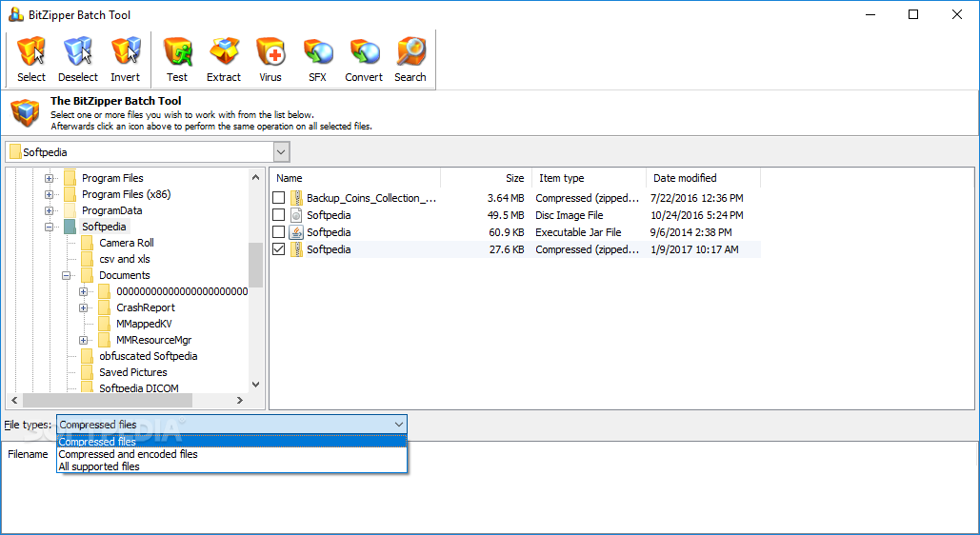Click the Invert selection icon
The height and width of the screenshot is (535, 980).
click(x=125, y=59)
